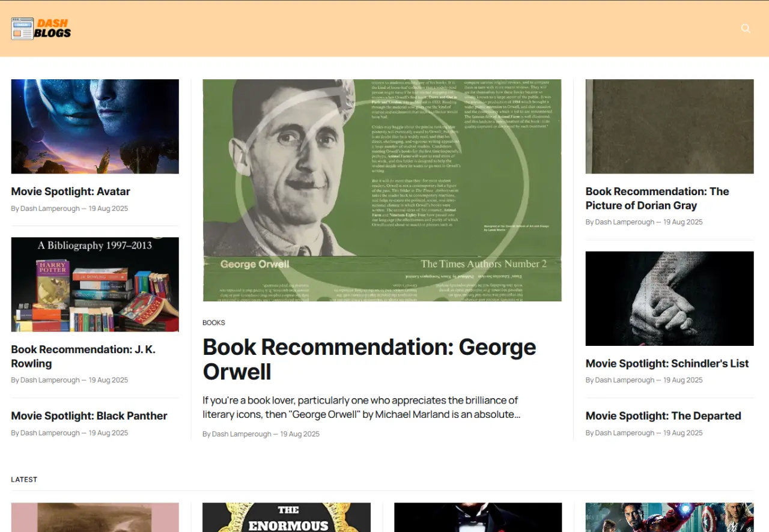Read the Movie Spotlight: Avatar article
The image size is (769, 532).
tap(70, 192)
